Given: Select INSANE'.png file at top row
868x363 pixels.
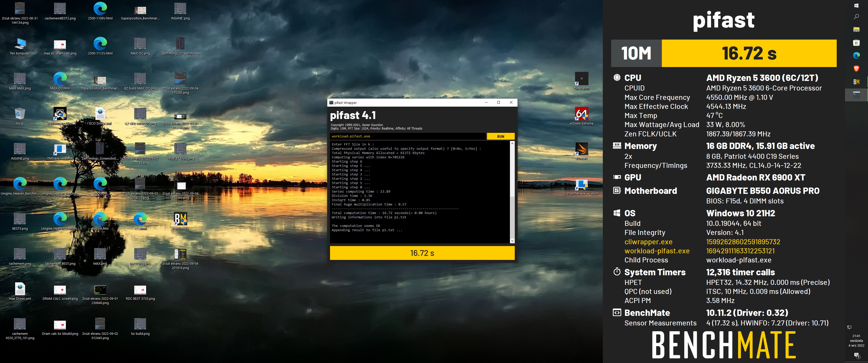Looking at the screenshot, I should pyautogui.click(x=180, y=11).
